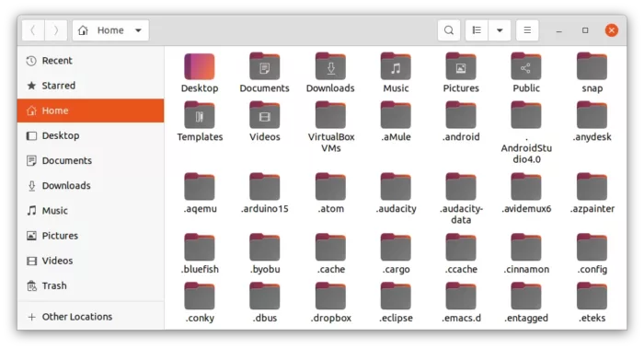Select the Videos folder icon in grid
This screenshot has height=349, width=644.
(265, 115)
